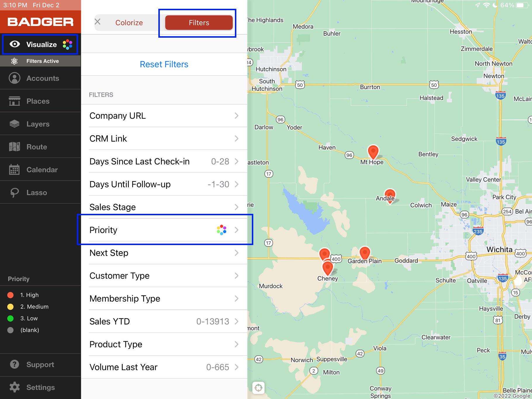Expand the Product Type filter chevron
This screenshot has width=532, height=399.
(x=237, y=344)
